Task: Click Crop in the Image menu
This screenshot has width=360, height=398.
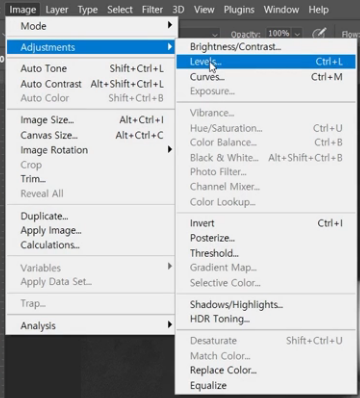Action: click(x=91, y=165)
